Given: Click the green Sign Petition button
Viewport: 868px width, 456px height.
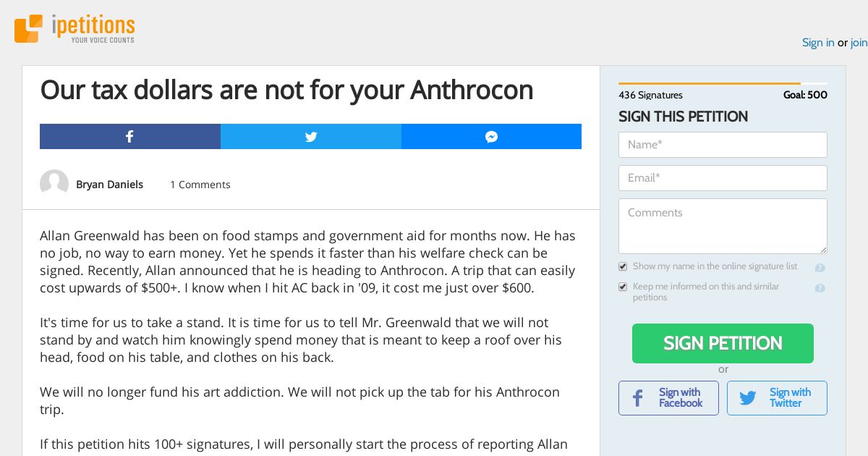Looking at the screenshot, I should point(723,343).
